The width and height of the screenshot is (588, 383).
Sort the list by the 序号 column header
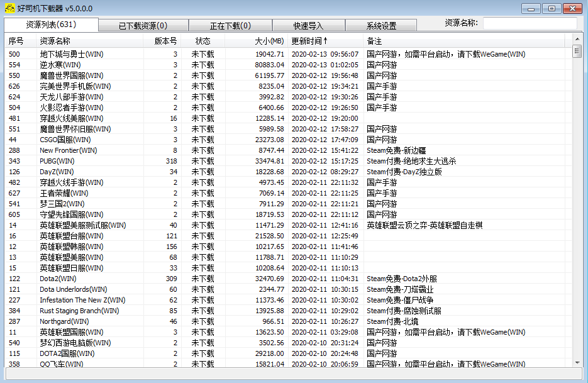(x=21, y=41)
